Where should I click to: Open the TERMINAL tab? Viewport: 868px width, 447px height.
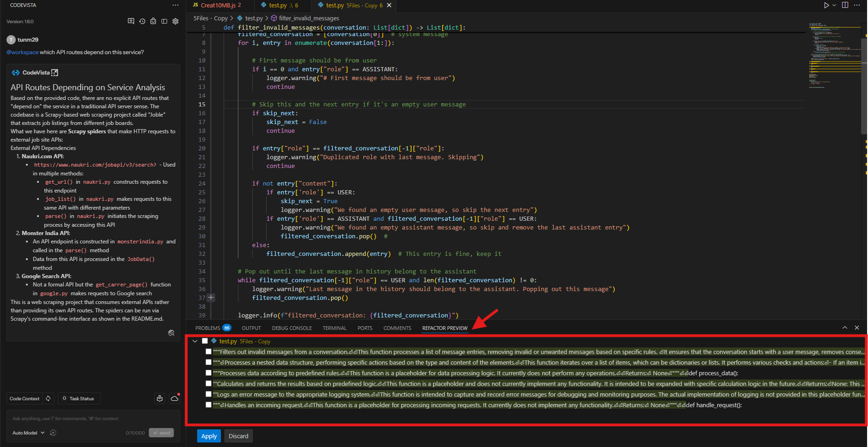point(335,328)
